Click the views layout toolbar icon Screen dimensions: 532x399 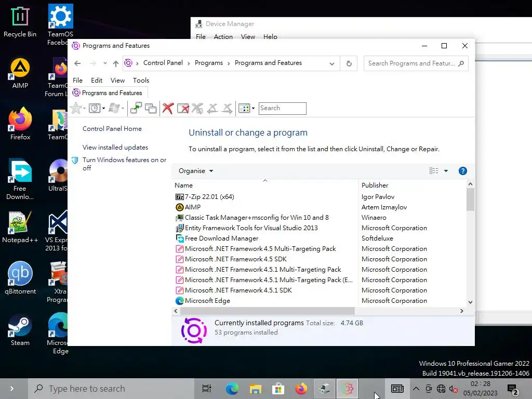point(244,108)
